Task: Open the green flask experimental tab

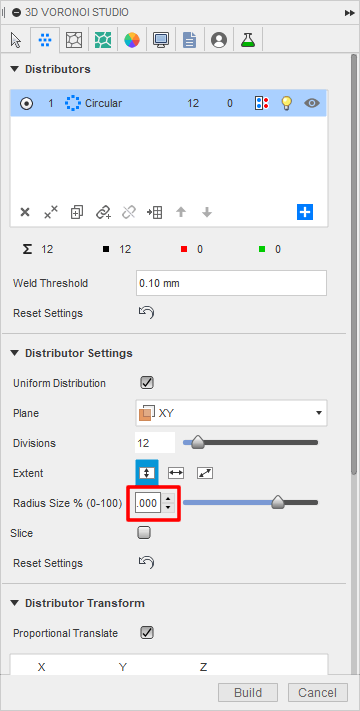Action: (248, 40)
